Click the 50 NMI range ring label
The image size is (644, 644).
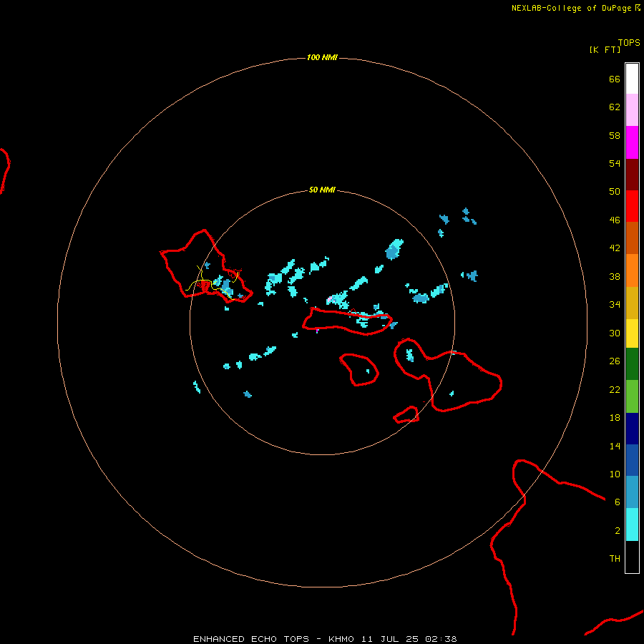coord(322,190)
